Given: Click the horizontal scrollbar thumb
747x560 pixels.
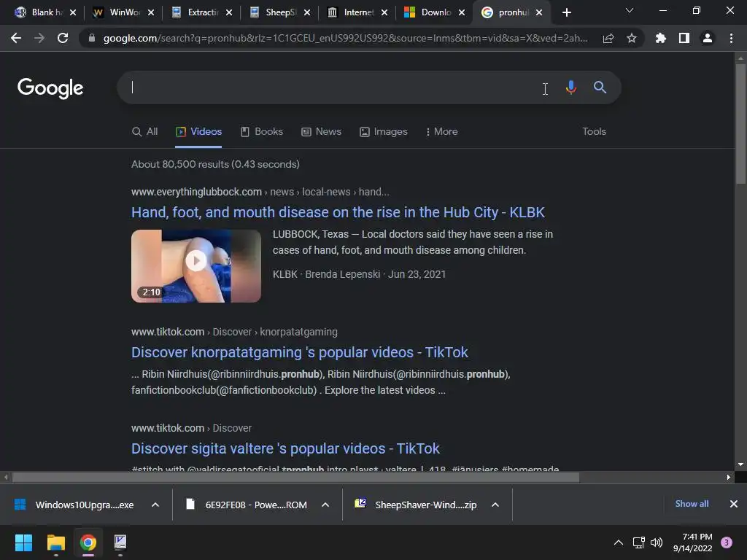Looking at the screenshot, I should [x=295, y=477].
